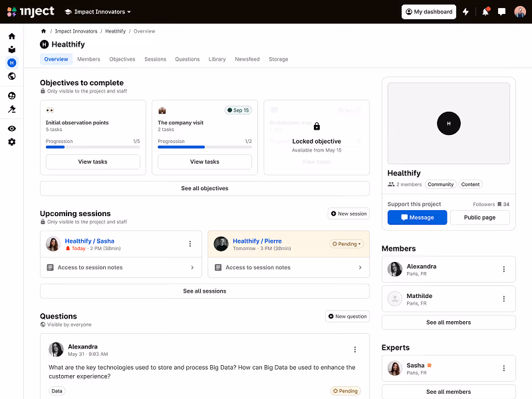Open the Inject logo home
The image size is (532, 399).
[31, 11]
